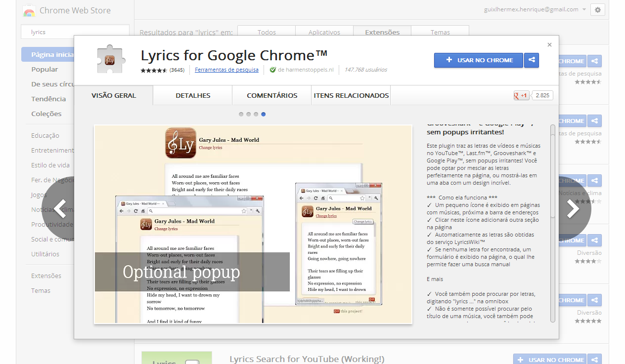Click the Chrome Web Store title text
This screenshot has width=625, height=364.
75,10
